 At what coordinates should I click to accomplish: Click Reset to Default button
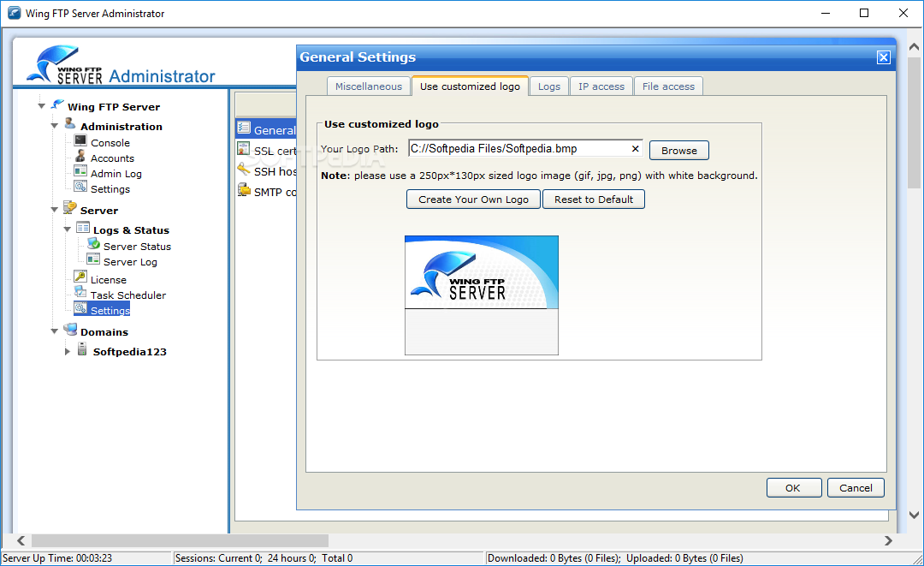(594, 200)
